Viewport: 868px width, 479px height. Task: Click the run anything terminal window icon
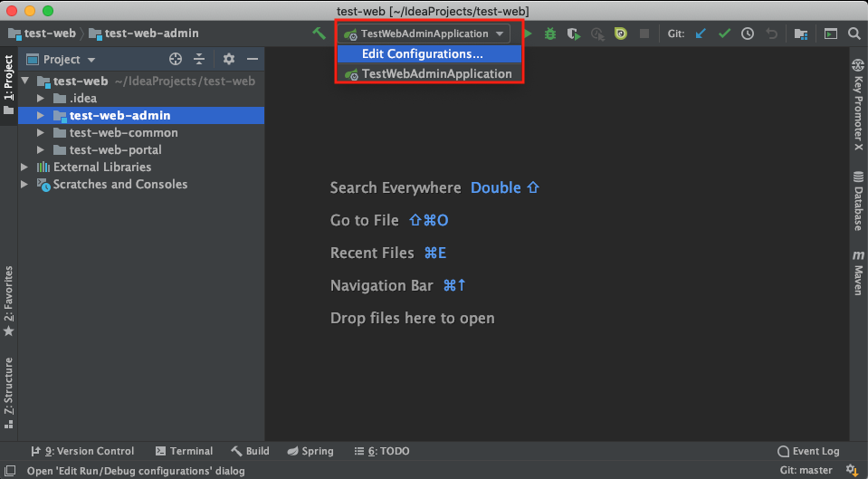[830, 34]
